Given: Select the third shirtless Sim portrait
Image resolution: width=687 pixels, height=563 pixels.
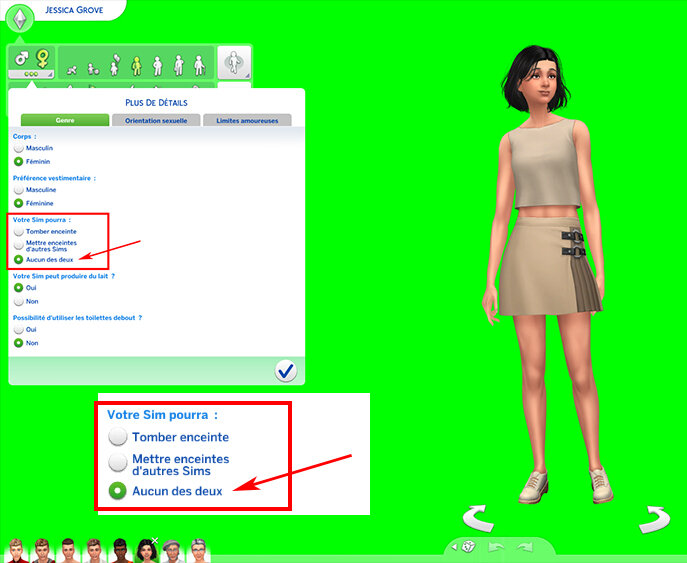Looking at the screenshot, I should click(68, 550).
